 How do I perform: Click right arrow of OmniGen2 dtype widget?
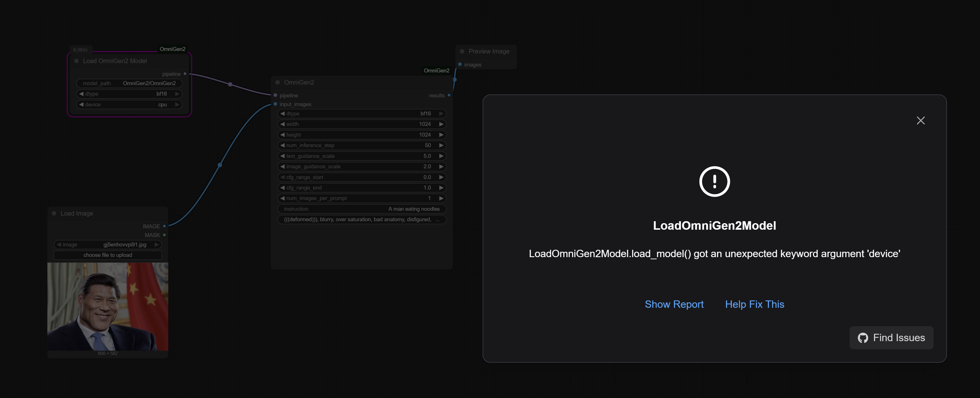(441, 114)
